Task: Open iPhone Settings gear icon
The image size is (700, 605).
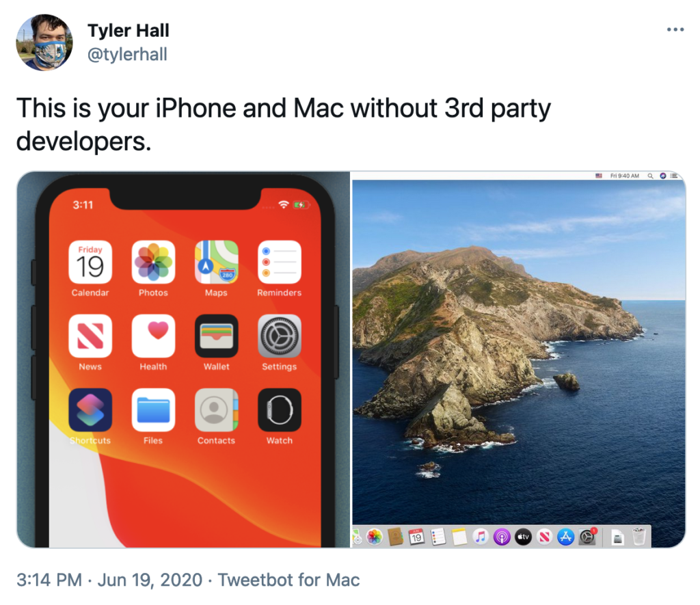Action: click(280, 336)
